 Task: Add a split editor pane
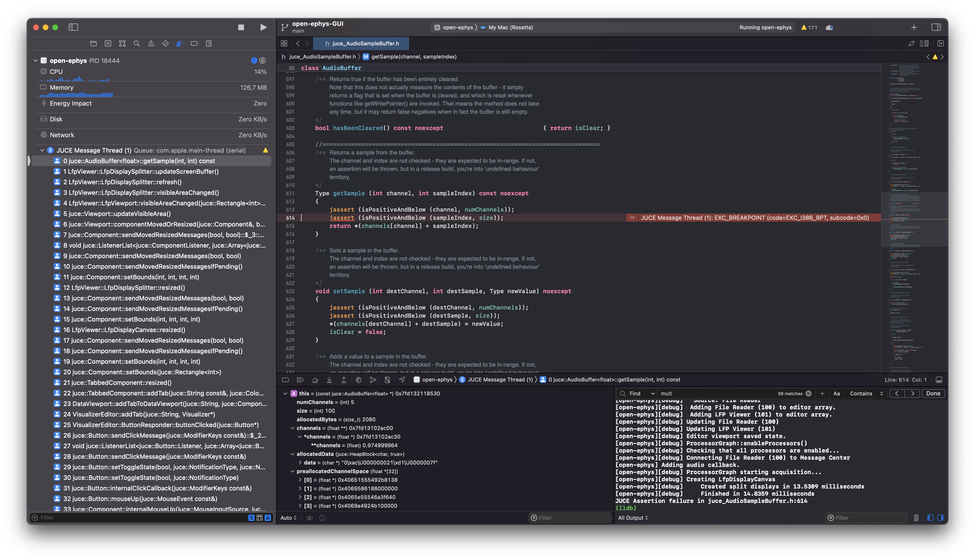(941, 43)
